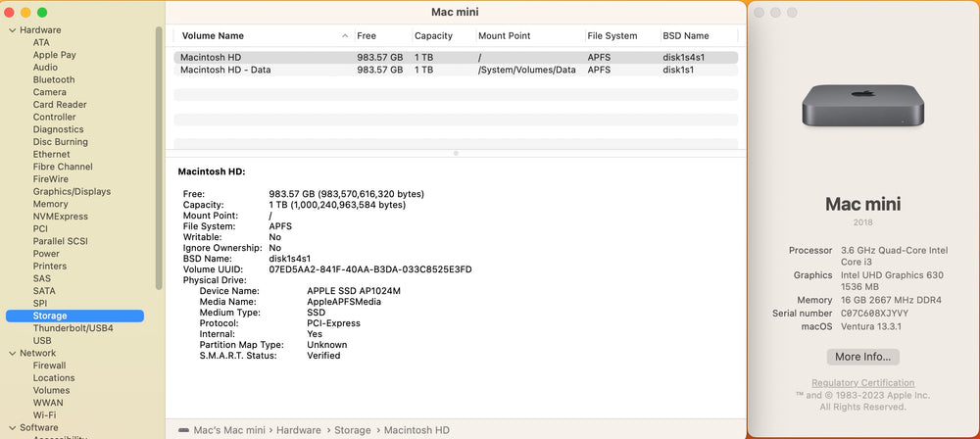The image size is (980, 439).
Task: Collapse the Software section in sidebar
Action: pos(12,428)
